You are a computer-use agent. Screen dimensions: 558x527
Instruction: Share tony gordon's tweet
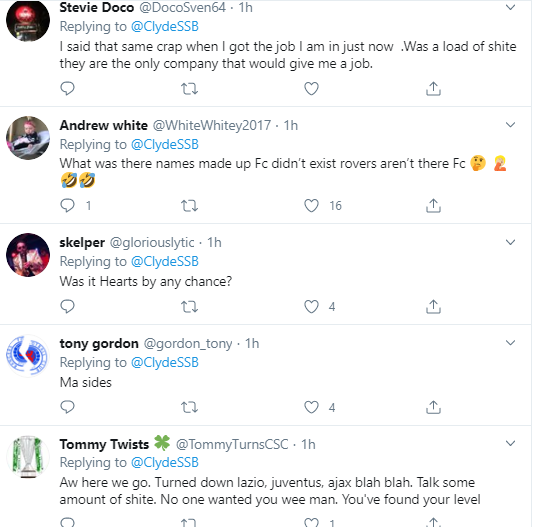(x=433, y=407)
